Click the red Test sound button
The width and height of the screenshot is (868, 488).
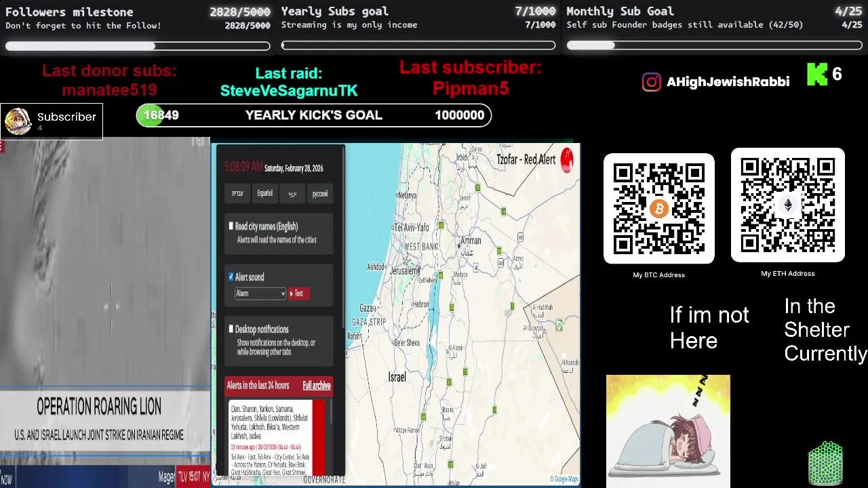(x=298, y=293)
